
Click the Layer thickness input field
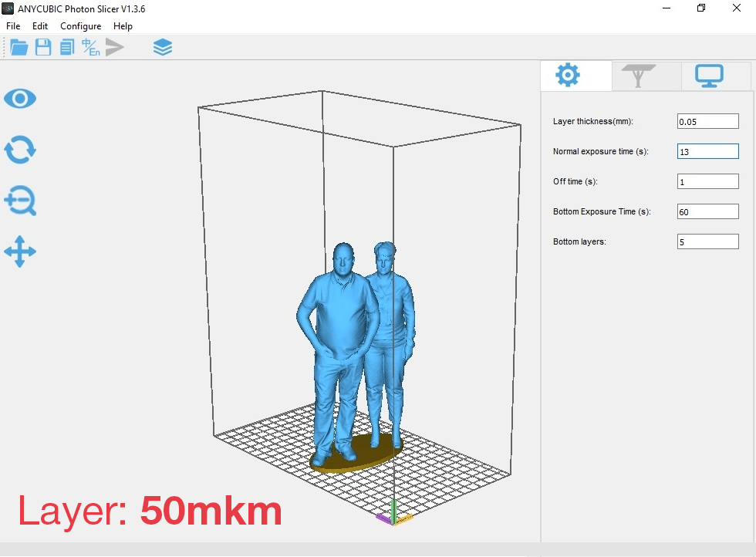coord(708,122)
